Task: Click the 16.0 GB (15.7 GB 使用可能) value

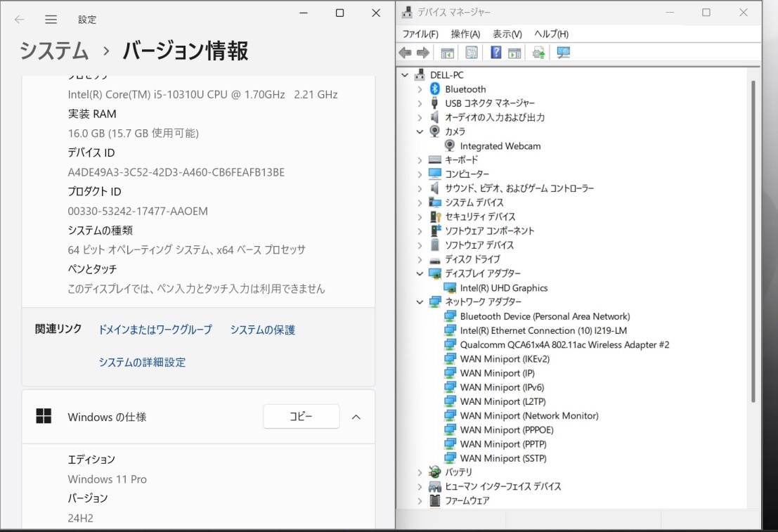Action: point(133,133)
